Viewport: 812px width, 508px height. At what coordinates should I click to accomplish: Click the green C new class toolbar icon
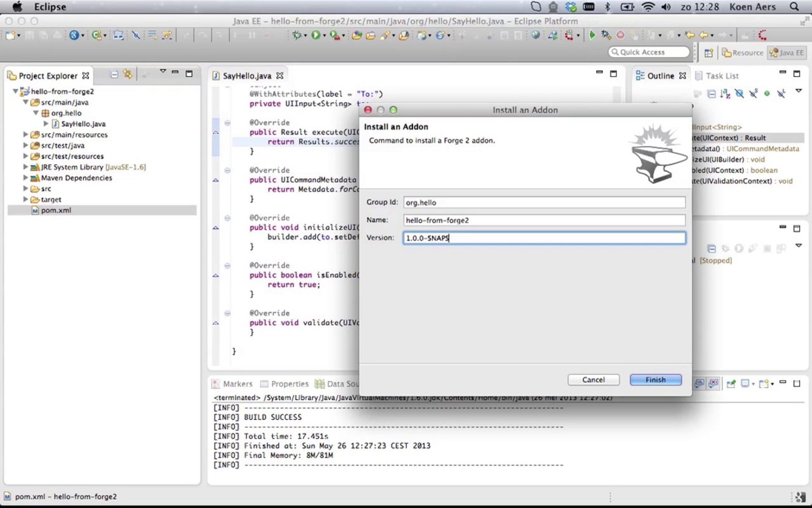point(96,35)
